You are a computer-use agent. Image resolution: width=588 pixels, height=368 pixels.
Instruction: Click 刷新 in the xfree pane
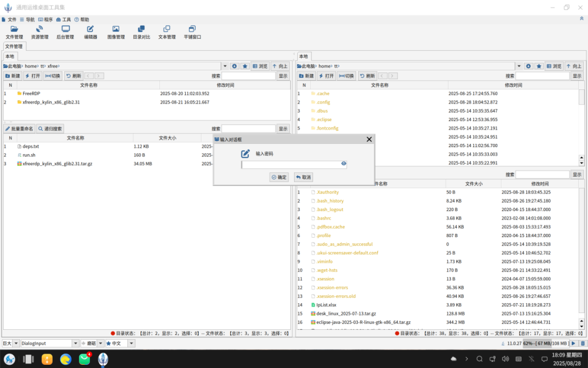coord(73,76)
